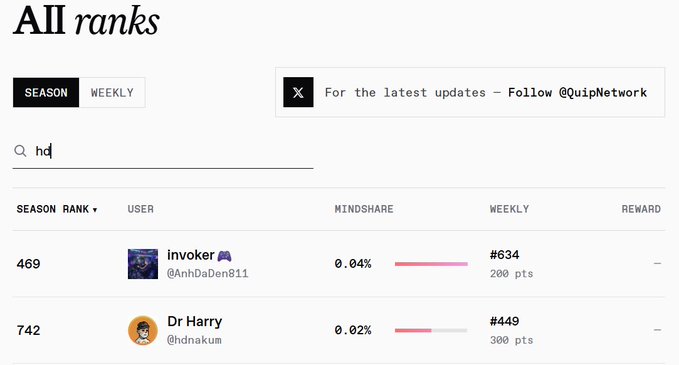
Task: Switch to the WEEKLY tab
Action: pos(112,93)
